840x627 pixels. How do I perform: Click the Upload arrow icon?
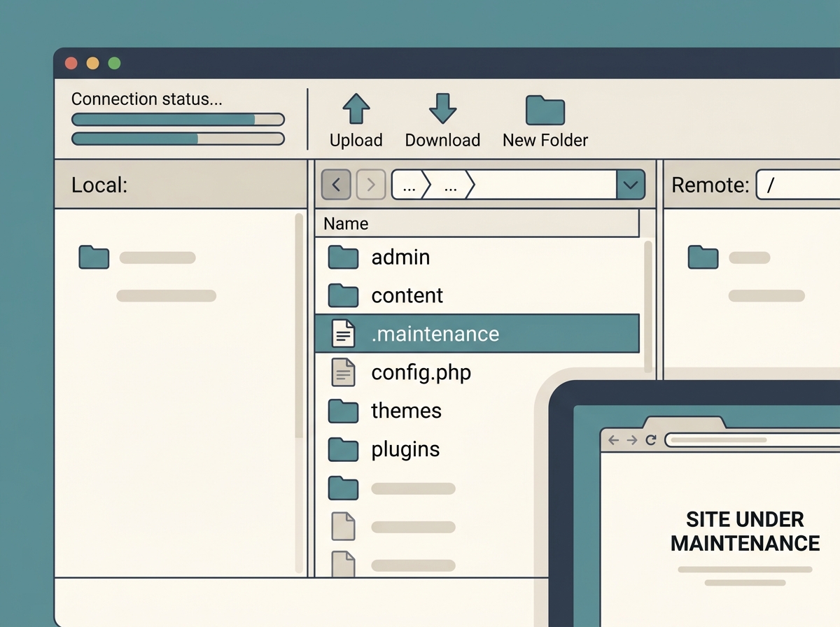click(x=356, y=110)
